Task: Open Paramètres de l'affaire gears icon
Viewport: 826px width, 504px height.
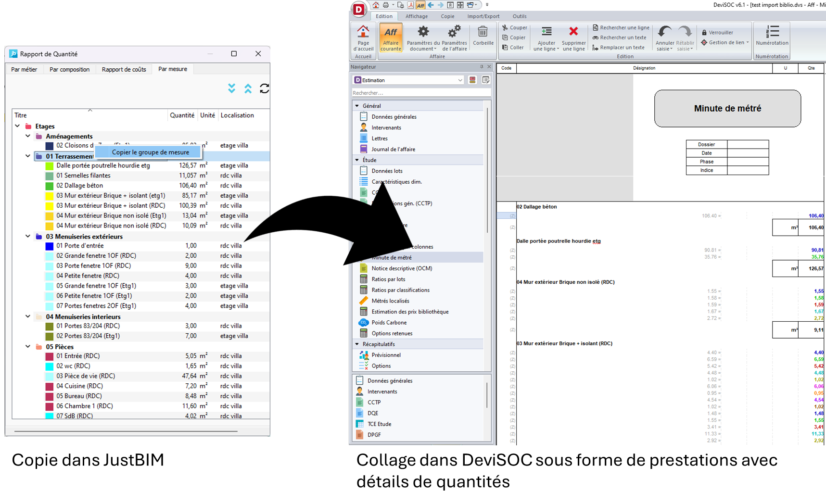Action: [x=454, y=32]
